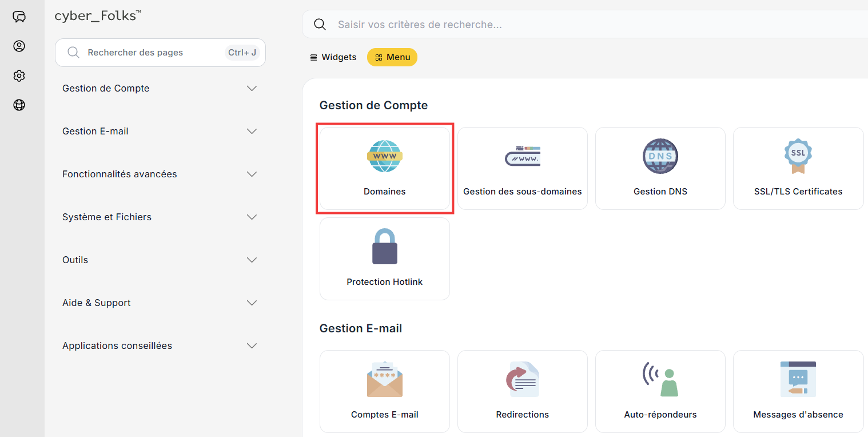Open the chat messages icon in left rail
Image resolution: width=868 pixels, height=437 pixels.
(19, 17)
